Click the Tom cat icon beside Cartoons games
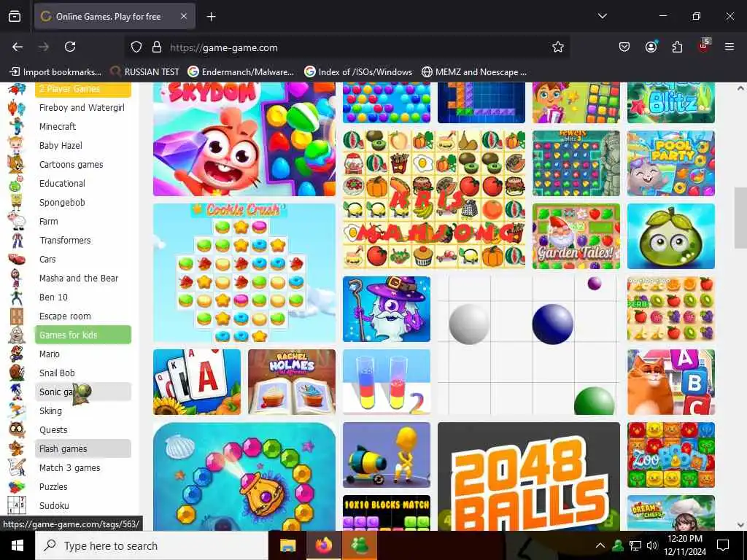Viewport: 747px width, 560px height. click(x=16, y=164)
